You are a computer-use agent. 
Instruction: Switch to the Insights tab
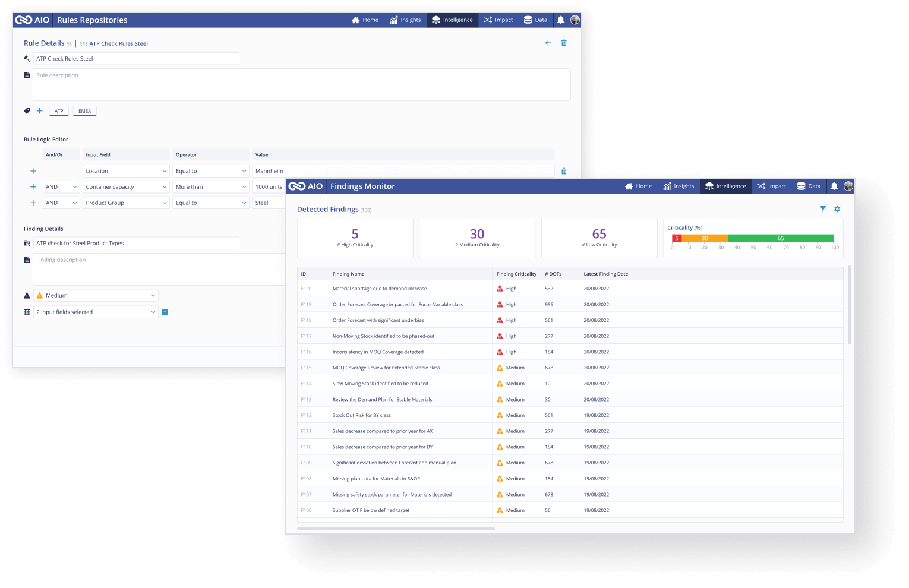[x=678, y=186]
